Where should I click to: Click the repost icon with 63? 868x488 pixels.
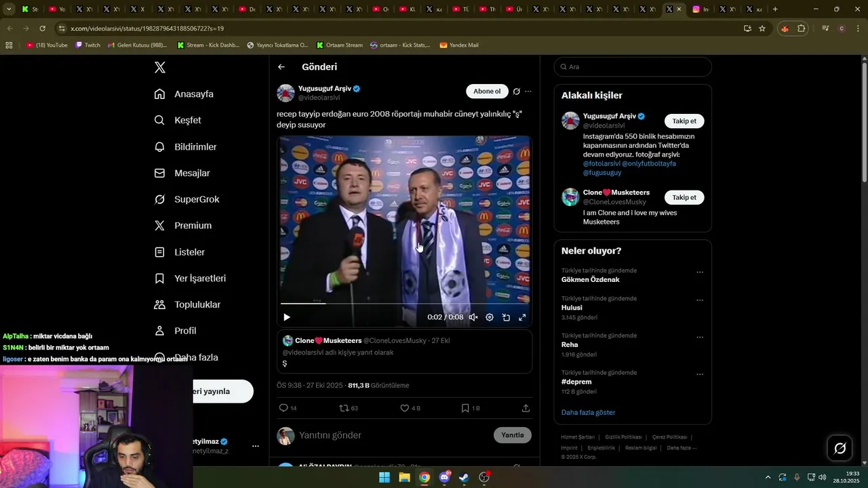click(x=349, y=408)
